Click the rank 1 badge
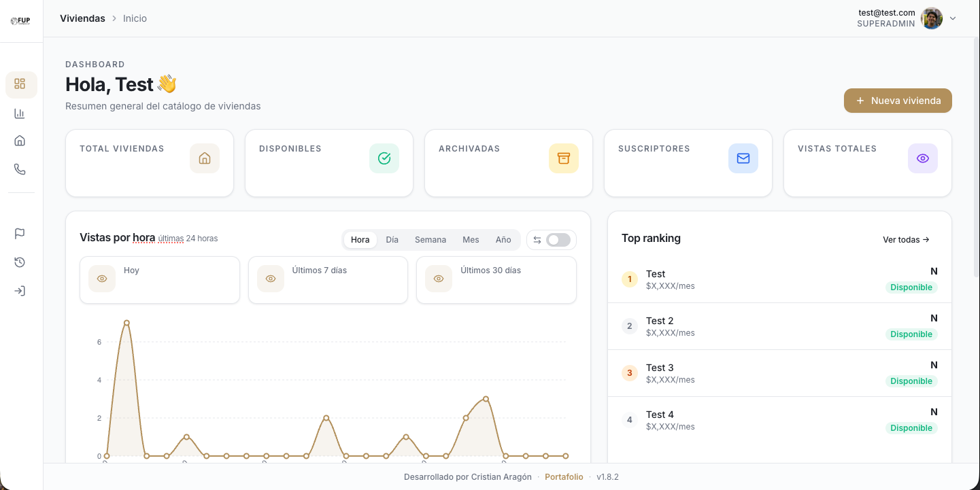The height and width of the screenshot is (490, 980). click(630, 279)
